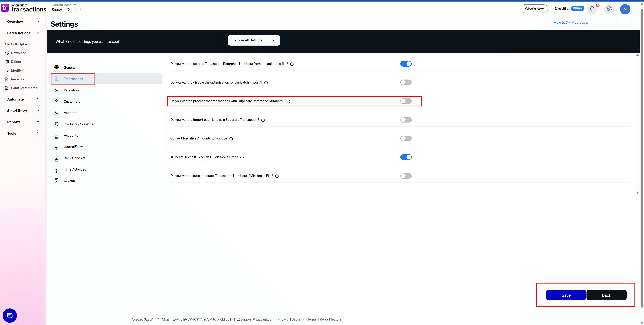This screenshot has width=644, height=325.
Task: Open the Audit Log link
Action: (580, 22)
